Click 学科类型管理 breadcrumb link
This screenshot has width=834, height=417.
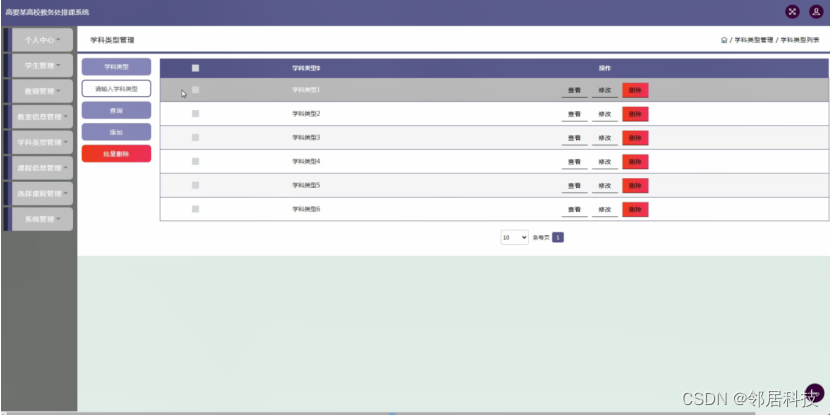[754, 40]
